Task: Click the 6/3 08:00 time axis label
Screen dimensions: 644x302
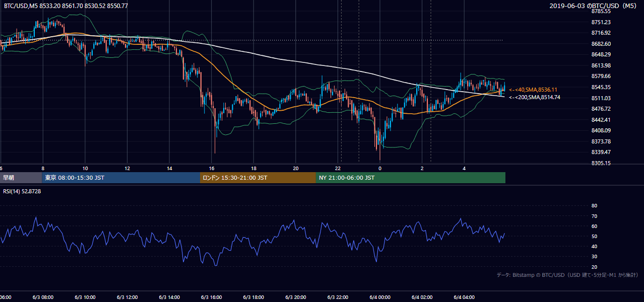Action: (x=43, y=297)
